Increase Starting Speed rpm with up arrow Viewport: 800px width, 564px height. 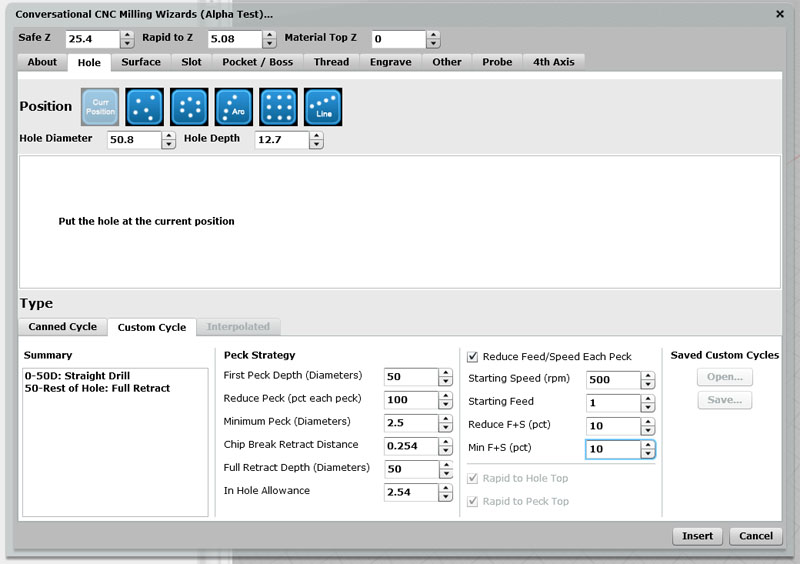click(648, 376)
